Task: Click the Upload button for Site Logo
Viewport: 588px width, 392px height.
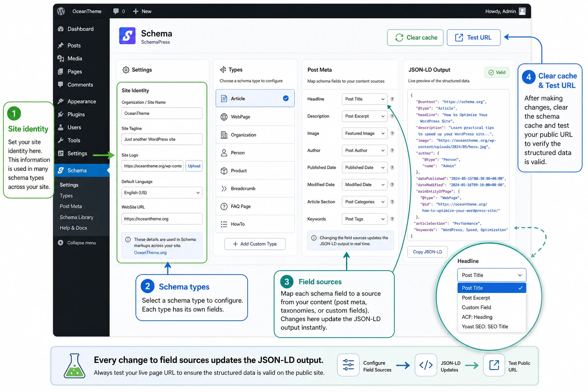Action: tap(194, 166)
